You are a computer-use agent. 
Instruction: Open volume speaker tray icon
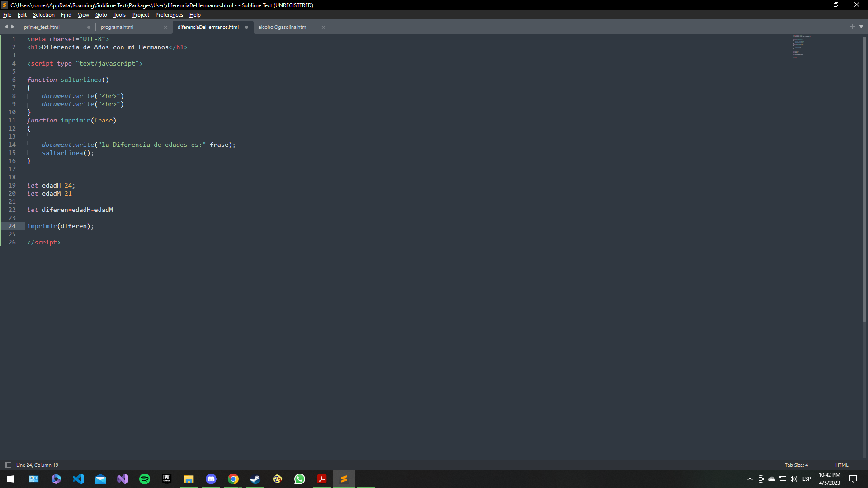tap(793, 479)
